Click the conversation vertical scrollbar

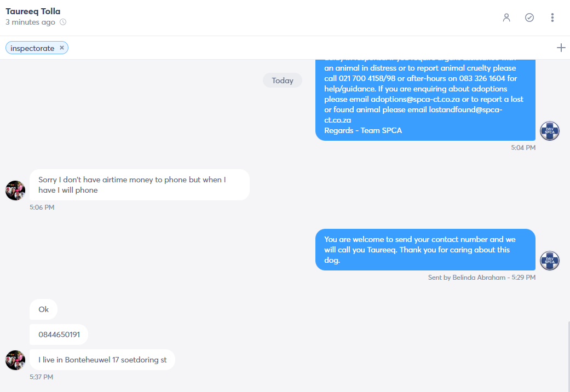[x=568, y=356]
